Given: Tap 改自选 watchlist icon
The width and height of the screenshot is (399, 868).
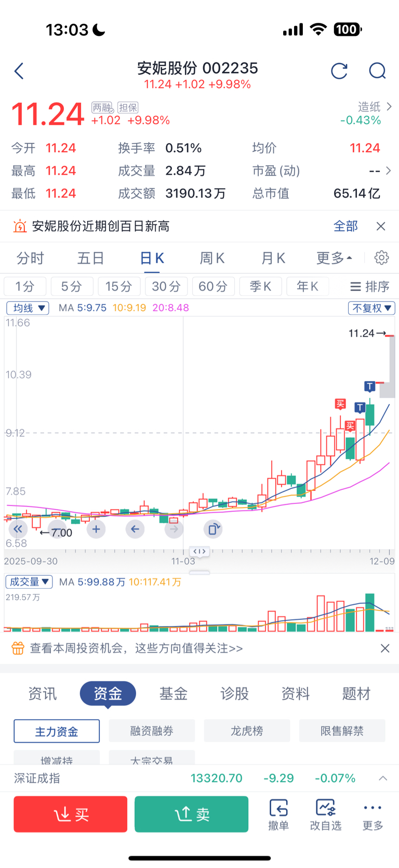Looking at the screenshot, I should point(326,814).
